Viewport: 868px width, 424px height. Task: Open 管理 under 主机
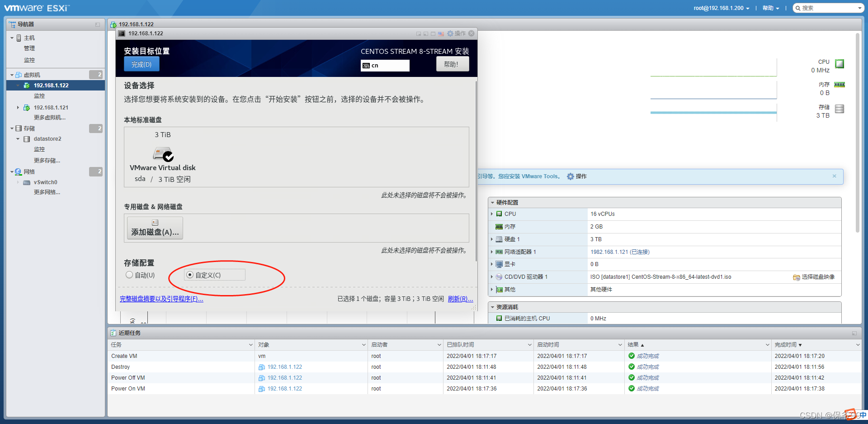[x=29, y=48]
